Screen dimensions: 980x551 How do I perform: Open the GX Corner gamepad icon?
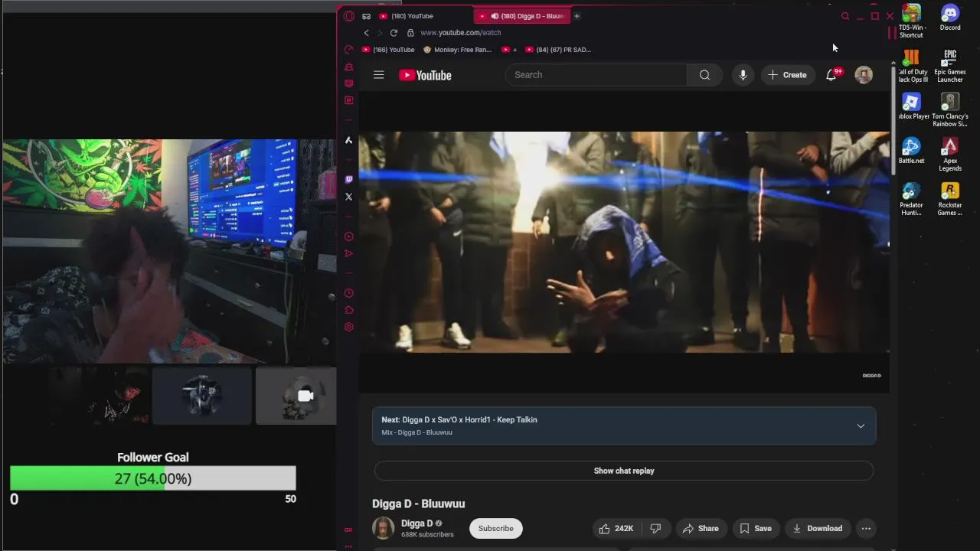coord(367,16)
